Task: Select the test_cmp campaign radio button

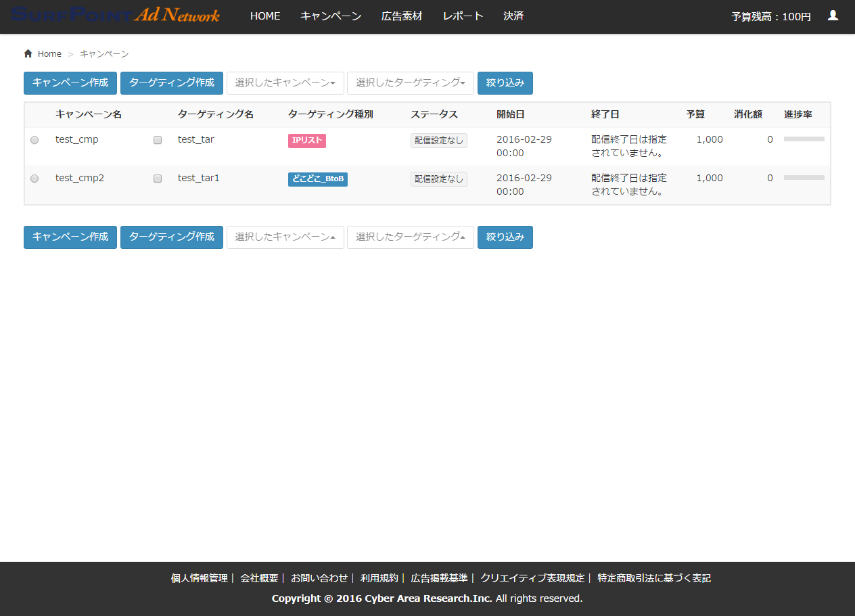Action: point(34,140)
